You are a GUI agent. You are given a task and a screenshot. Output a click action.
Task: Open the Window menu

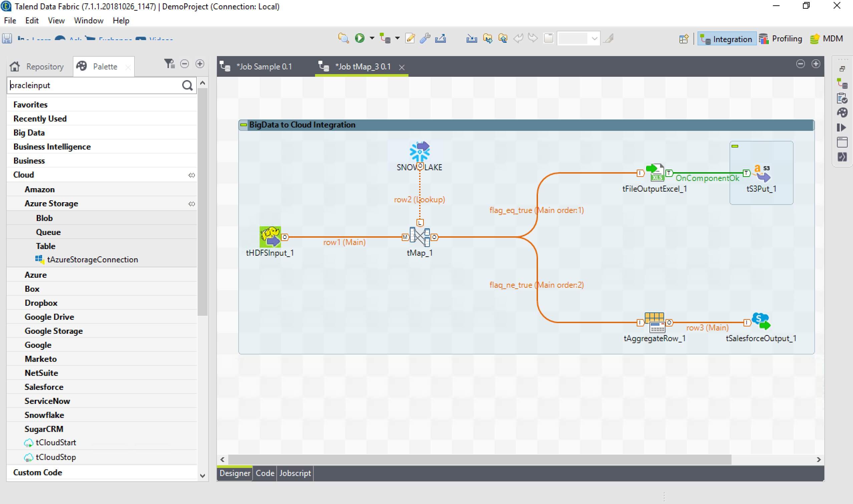88,21
